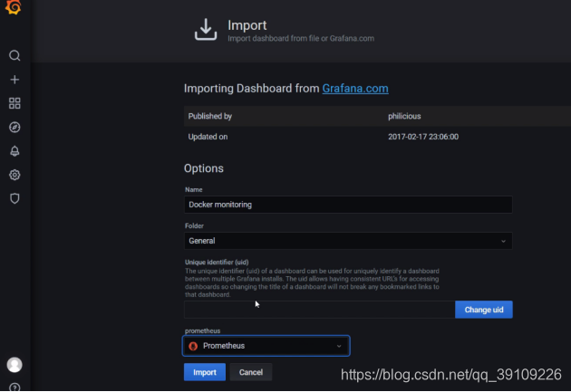Open the user profile avatar
Image resolution: width=571 pixels, height=392 pixels.
pos(15,365)
